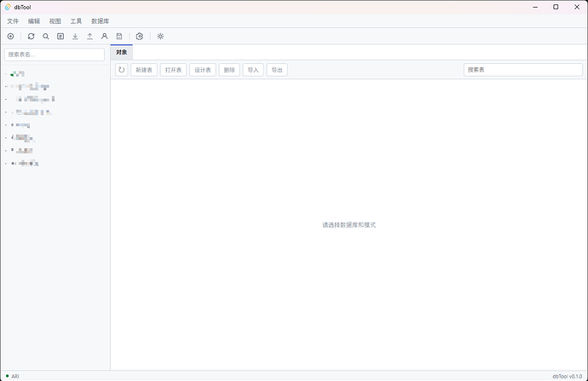
Task: Click the refresh arrows icon in top toolbar
Action: coord(32,37)
